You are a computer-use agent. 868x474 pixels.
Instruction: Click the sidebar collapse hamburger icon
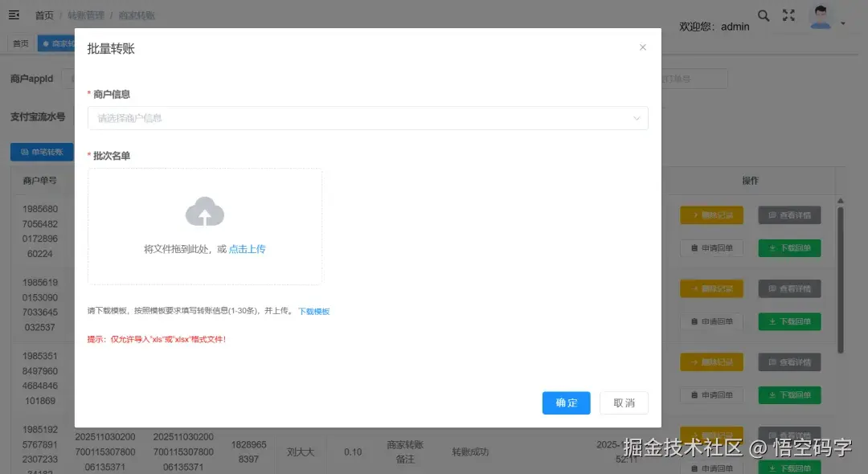pyautogui.click(x=14, y=14)
